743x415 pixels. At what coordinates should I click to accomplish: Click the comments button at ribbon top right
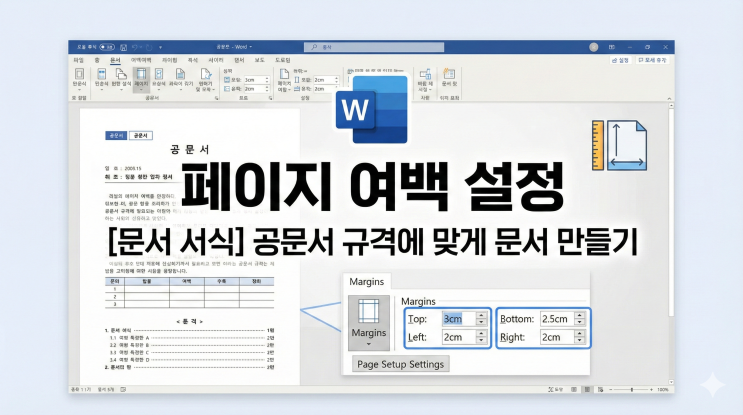tap(652, 60)
